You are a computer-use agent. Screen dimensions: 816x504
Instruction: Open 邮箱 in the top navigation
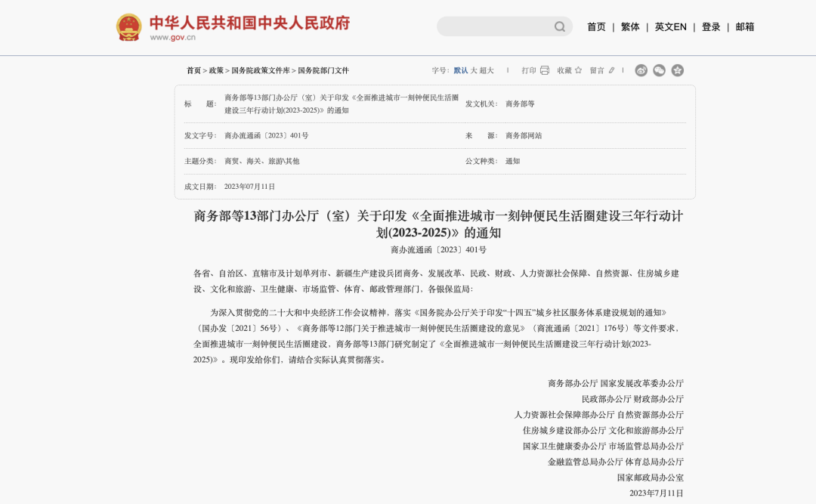click(x=745, y=27)
